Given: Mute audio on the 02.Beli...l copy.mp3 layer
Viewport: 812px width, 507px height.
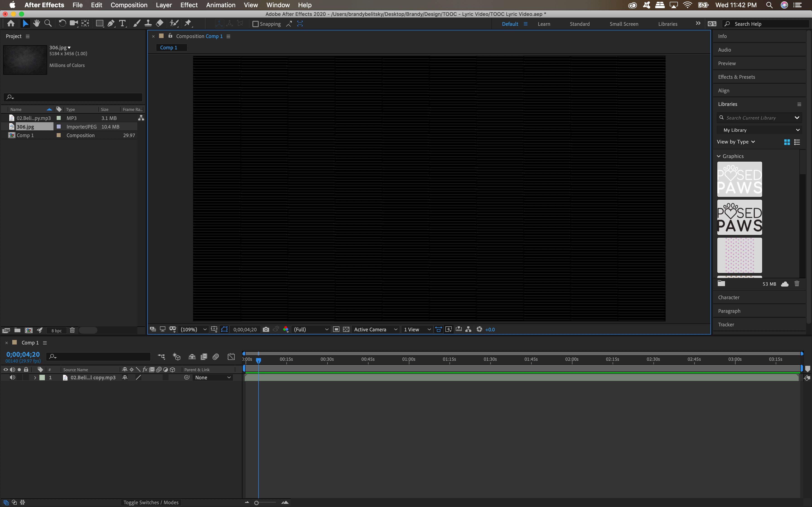Looking at the screenshot, I should (x=13, y=377).
